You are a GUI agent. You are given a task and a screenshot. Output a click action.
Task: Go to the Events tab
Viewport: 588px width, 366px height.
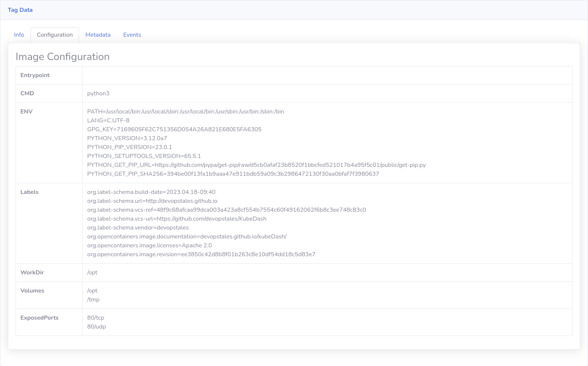coord(132,35)
